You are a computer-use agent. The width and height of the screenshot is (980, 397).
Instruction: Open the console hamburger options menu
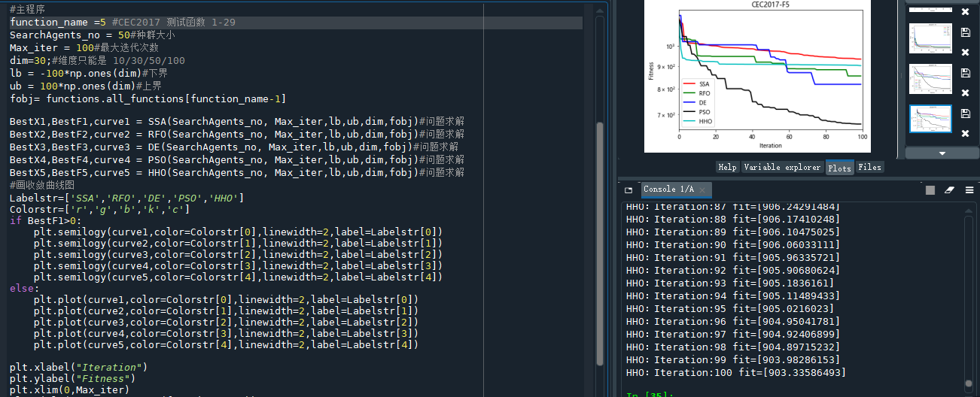pyautogui.click(x=969, y=190)
